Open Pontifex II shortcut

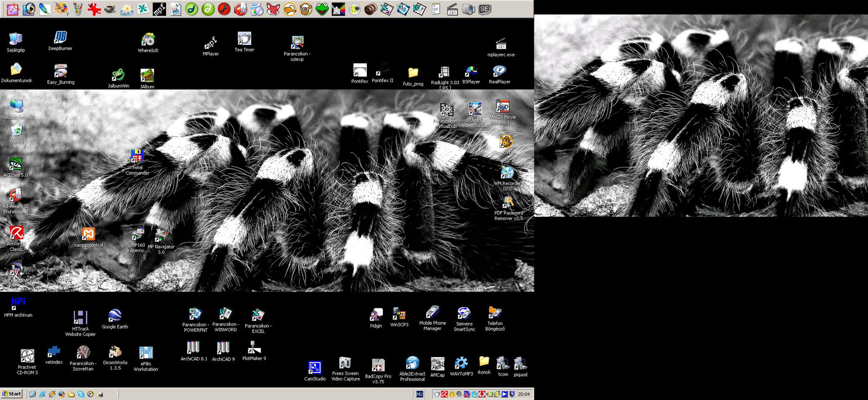tap(382, 73)
